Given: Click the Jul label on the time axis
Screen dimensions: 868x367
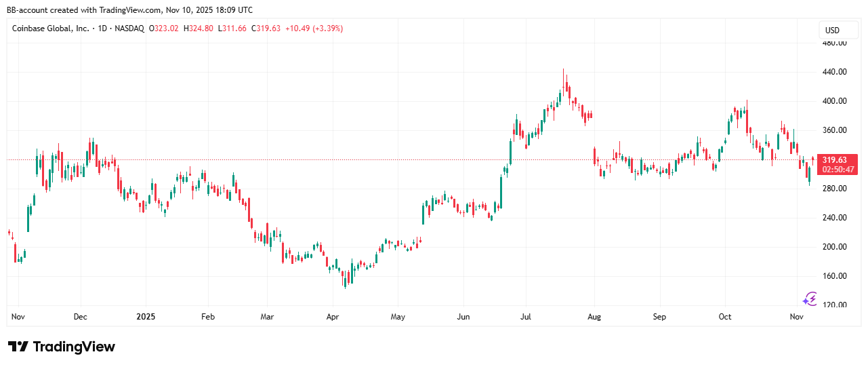Looking at the screenshot, I should click(x=526, y=317).
